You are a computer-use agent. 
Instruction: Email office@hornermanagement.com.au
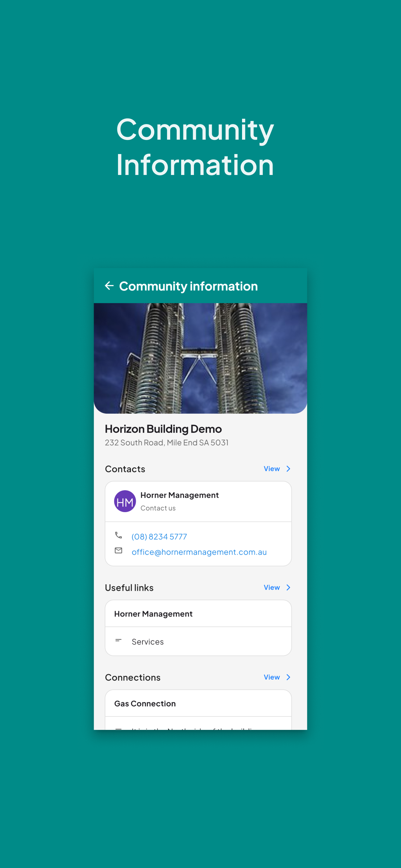[199, 552]
